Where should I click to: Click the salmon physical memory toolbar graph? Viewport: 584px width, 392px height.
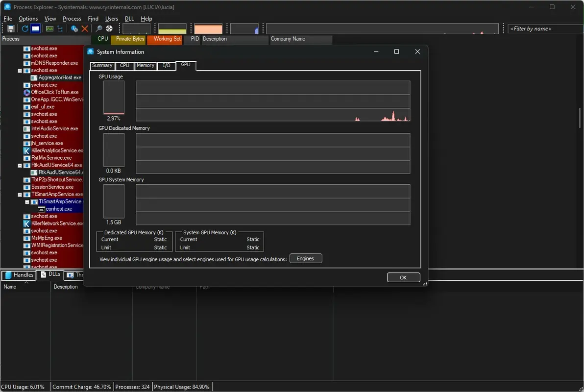[x=208, y=29]
